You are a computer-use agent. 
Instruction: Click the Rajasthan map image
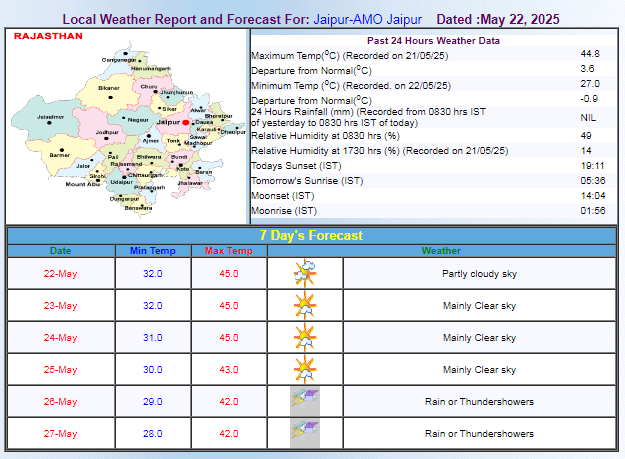pos(128,127)
